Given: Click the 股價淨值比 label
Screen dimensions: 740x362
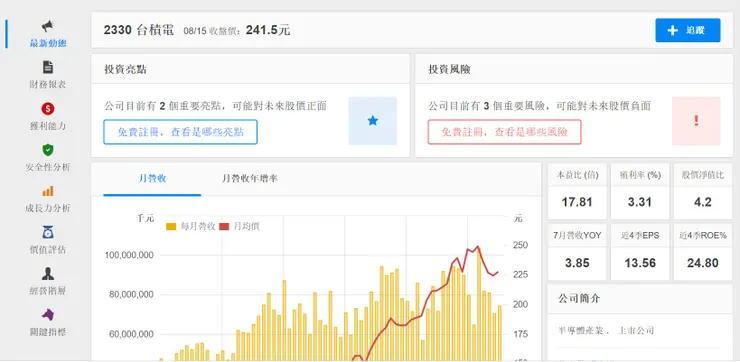Looking at the screenshot, I should pyautogui.click(x=702, y=175).
